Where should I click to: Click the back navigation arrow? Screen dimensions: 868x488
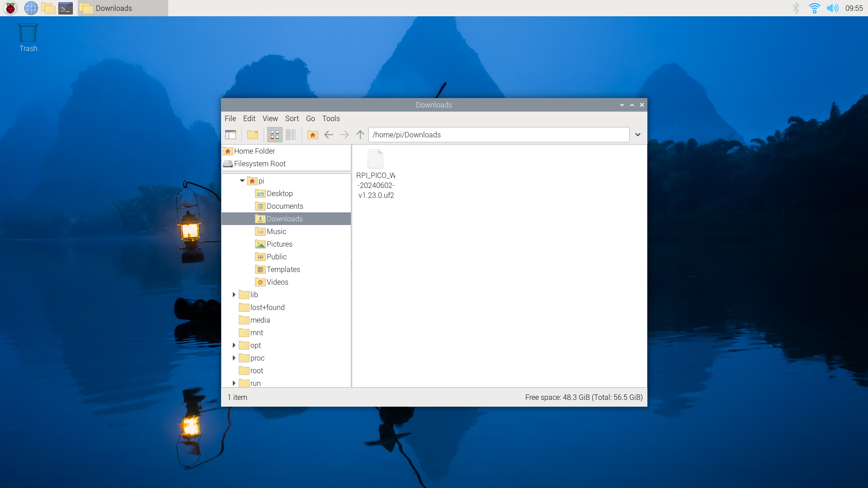pos(328,134)
